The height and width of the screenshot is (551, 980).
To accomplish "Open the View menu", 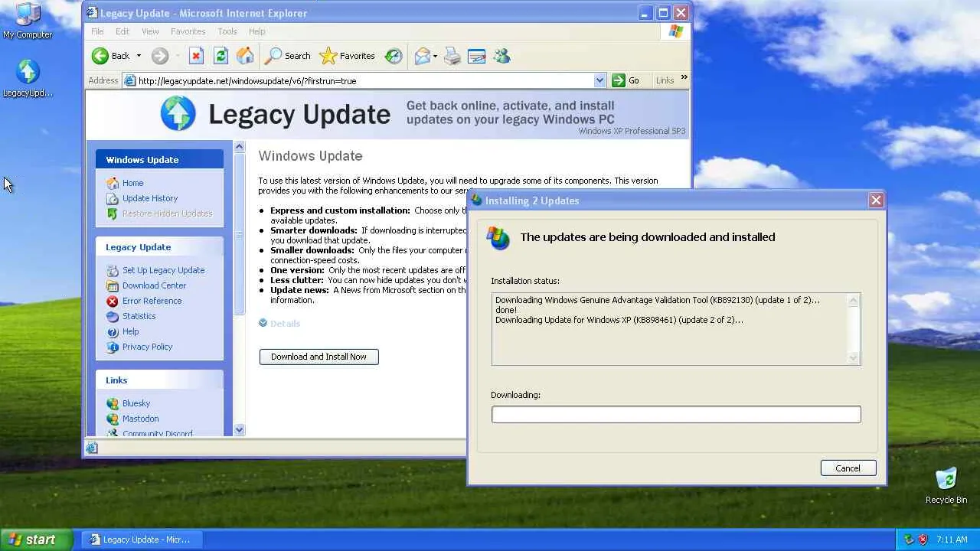I will (x=150, y=31).
